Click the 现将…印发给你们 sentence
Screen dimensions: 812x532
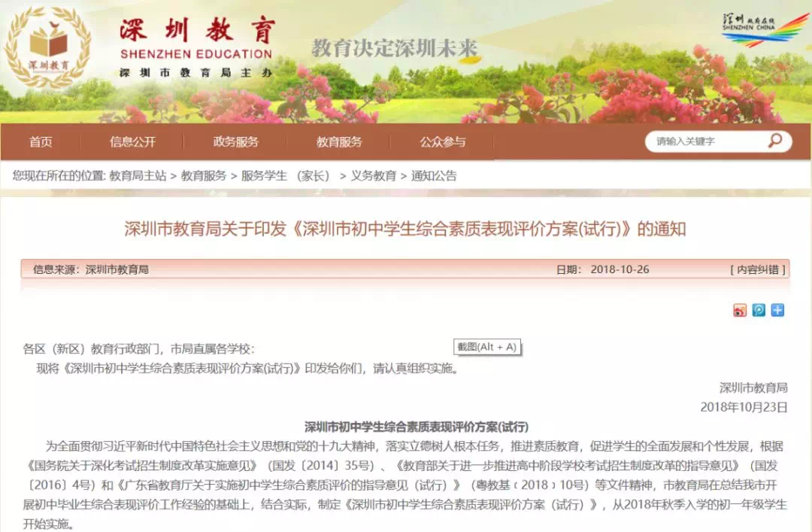click(247, 369)
